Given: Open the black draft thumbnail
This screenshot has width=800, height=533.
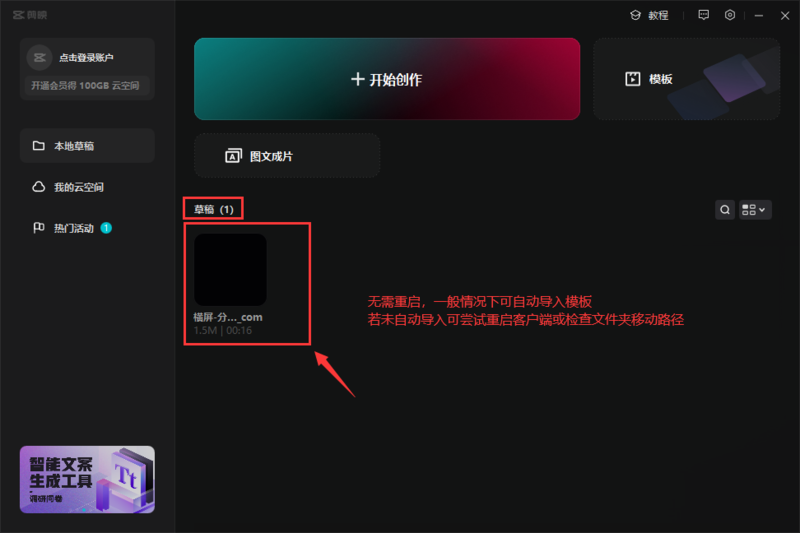Looking at the screenshot, I should coord(230,270).
